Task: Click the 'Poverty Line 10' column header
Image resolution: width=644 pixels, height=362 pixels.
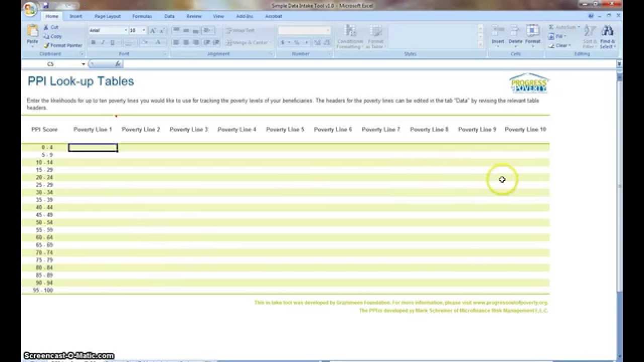Action: pyautogui.click(x=525, y=129)
